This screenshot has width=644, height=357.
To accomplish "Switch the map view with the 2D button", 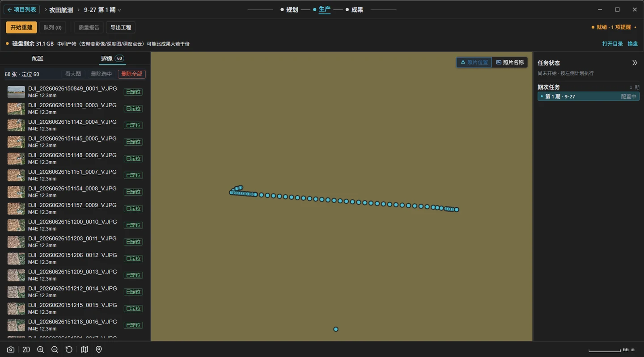I will tap(26, 349).
